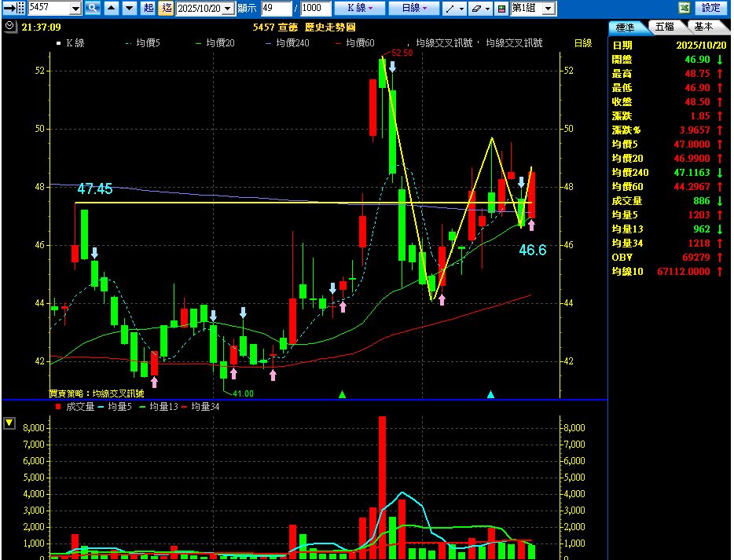Click the layout grid icon
734x560 pixels.
(x=501, y=8)
